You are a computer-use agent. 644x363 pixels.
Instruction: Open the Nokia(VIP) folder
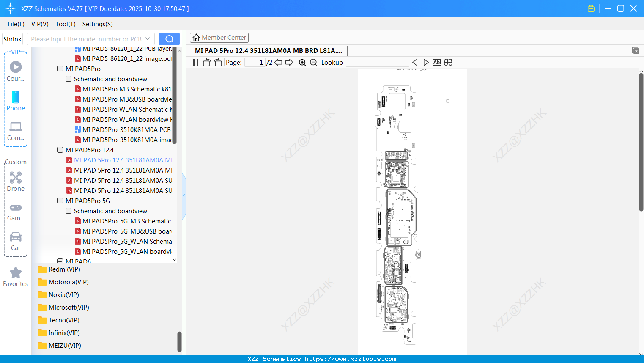[58, 294]
